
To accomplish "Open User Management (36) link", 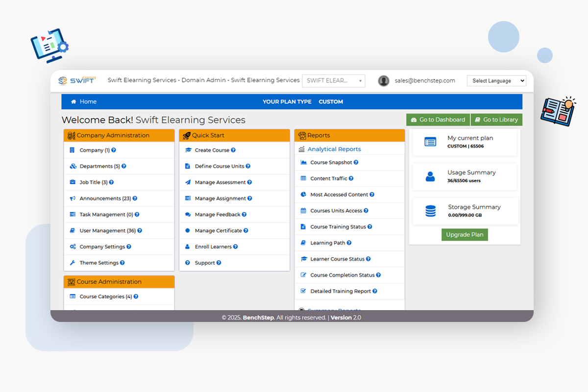I will [x=108, y=231].
